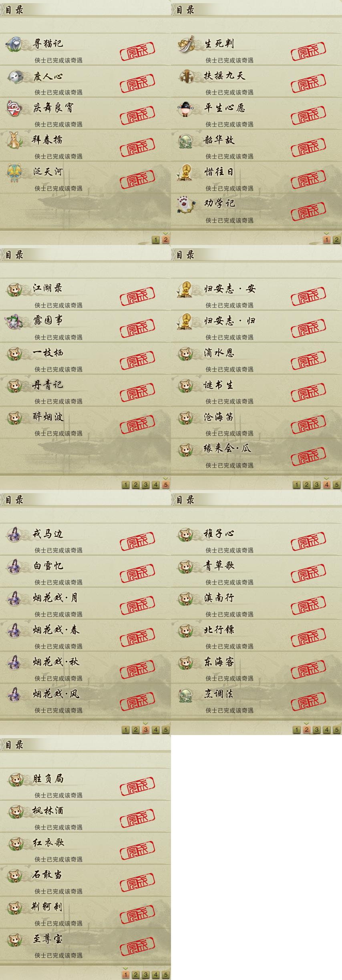Select page 5 in 胜负局 panel
Screen dimensions: 342x980
click(165, 975)
